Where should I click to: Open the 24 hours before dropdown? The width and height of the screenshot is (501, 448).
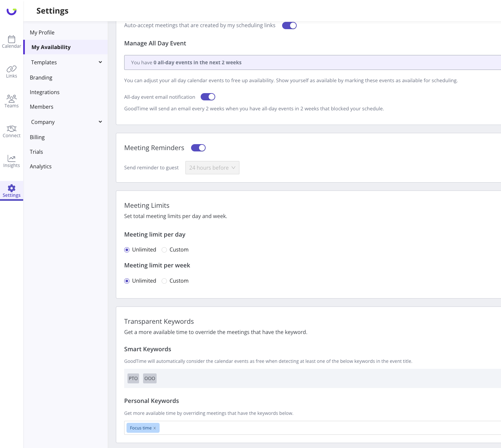212,168
